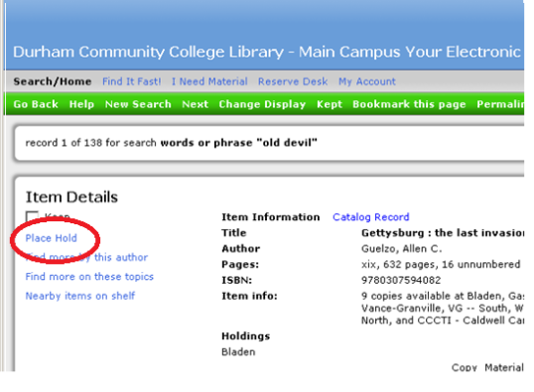
Task: Select title text Gettysburg : the last invasion
Action: (x=443, y=233)
